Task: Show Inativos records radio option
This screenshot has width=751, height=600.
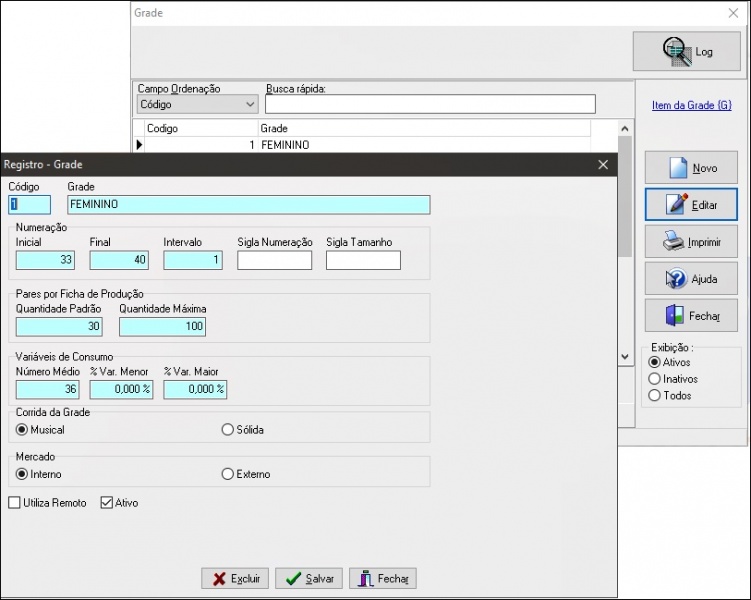Action: coord(654,379)
